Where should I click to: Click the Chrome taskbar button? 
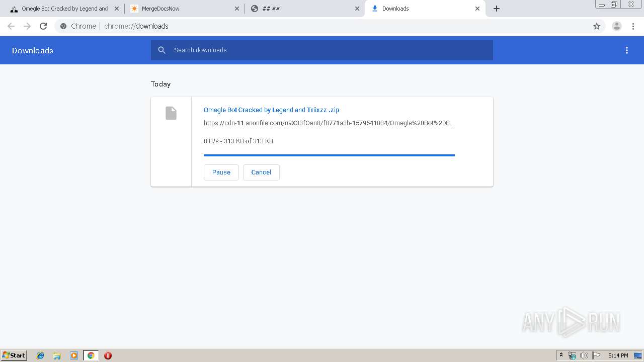[x=91, y=355]
